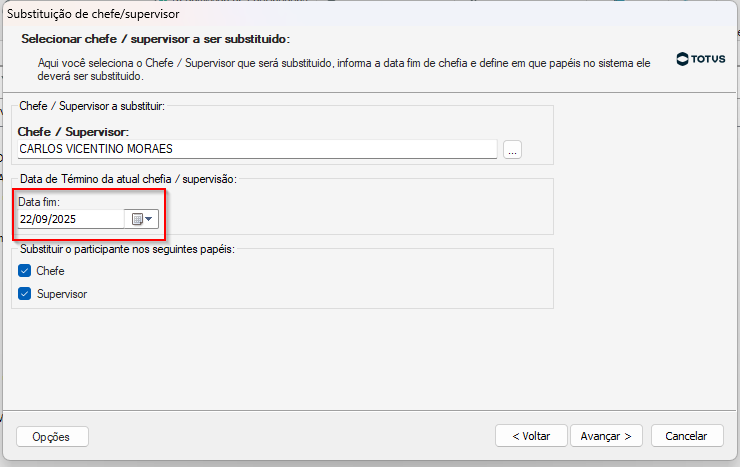The width and height of the screenshot is (740, 467).
Task: Click the Data fim date field 22/09/2025
Action: point(71,219)
